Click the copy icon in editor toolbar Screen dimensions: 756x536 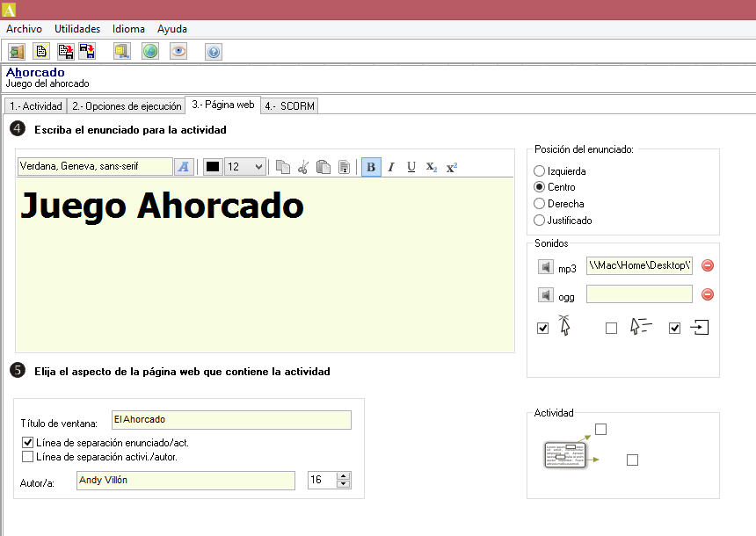(x=282, y=167)
